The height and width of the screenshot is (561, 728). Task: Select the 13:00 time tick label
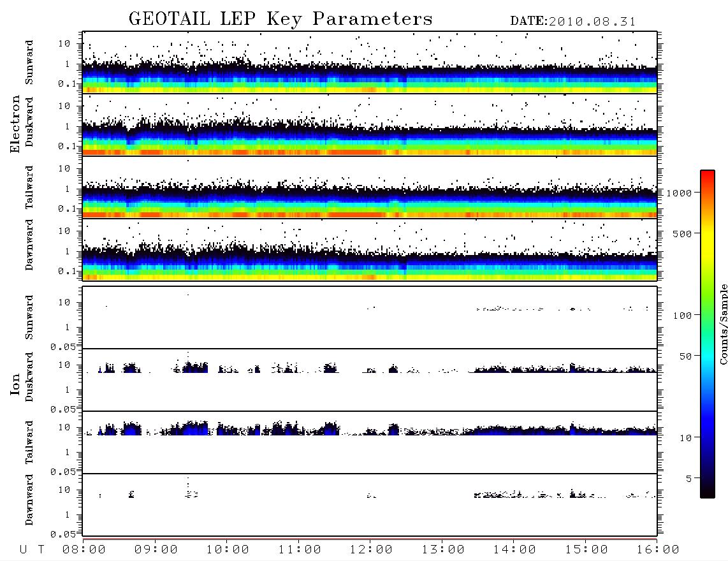point(443,550)
